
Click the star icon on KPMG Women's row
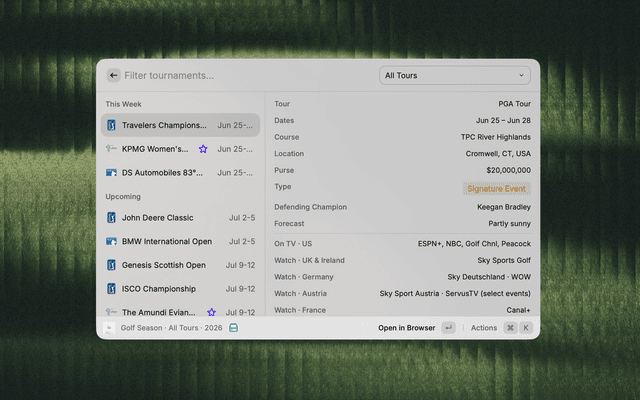coord(203,149)
